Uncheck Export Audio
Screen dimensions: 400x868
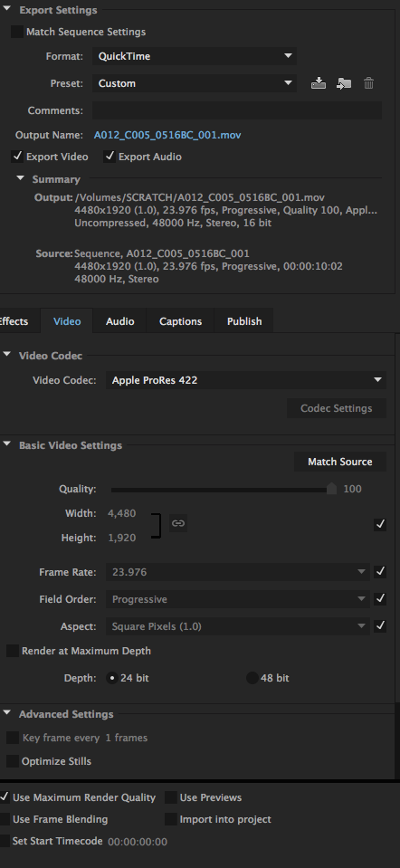coord(110,157)
